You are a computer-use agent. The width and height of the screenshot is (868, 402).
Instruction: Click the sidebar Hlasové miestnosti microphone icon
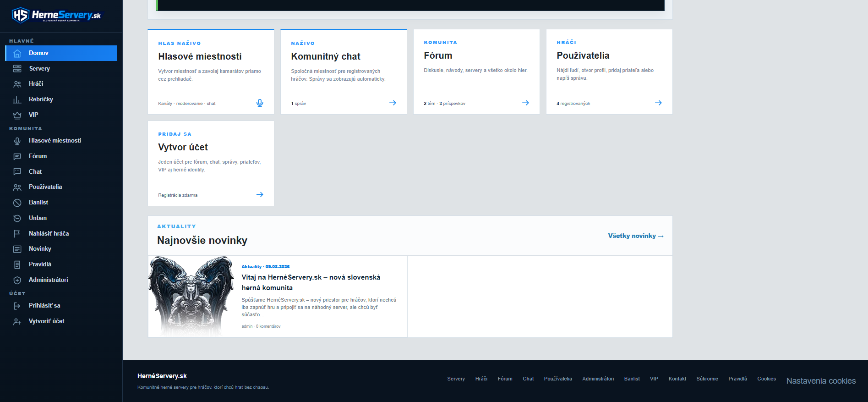tap(17, 141)
